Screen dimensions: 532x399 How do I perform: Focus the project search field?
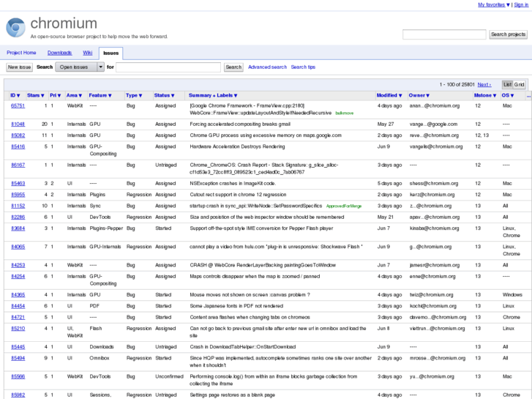click(x=444, y=34)
